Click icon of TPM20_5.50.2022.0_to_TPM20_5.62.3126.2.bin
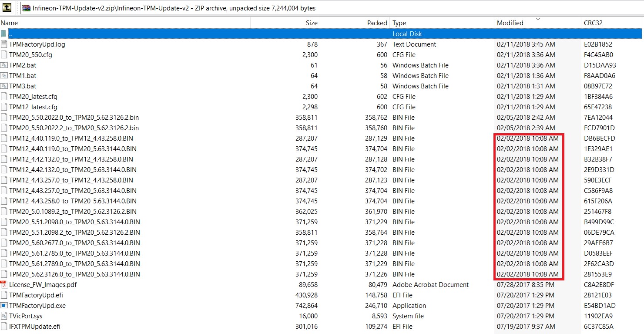Image resolution: width=644 pixels, height=334 pixels. pos(4,118)
